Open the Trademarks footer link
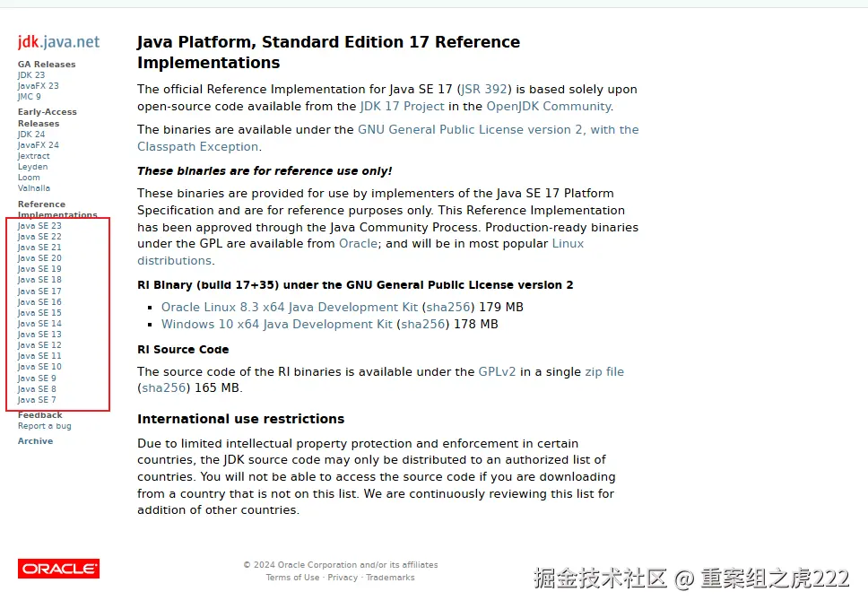The image size is (868, 609). point(390,578)
